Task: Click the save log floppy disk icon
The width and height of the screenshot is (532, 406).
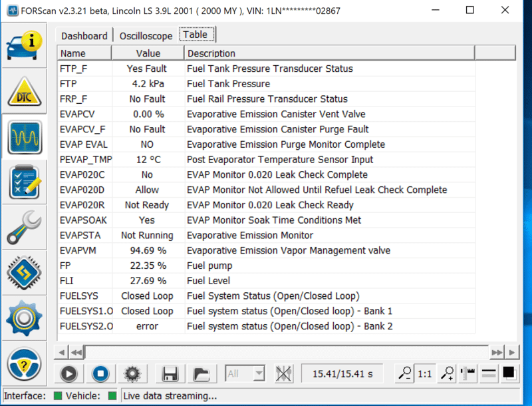Action: click(x=170, y=374)
